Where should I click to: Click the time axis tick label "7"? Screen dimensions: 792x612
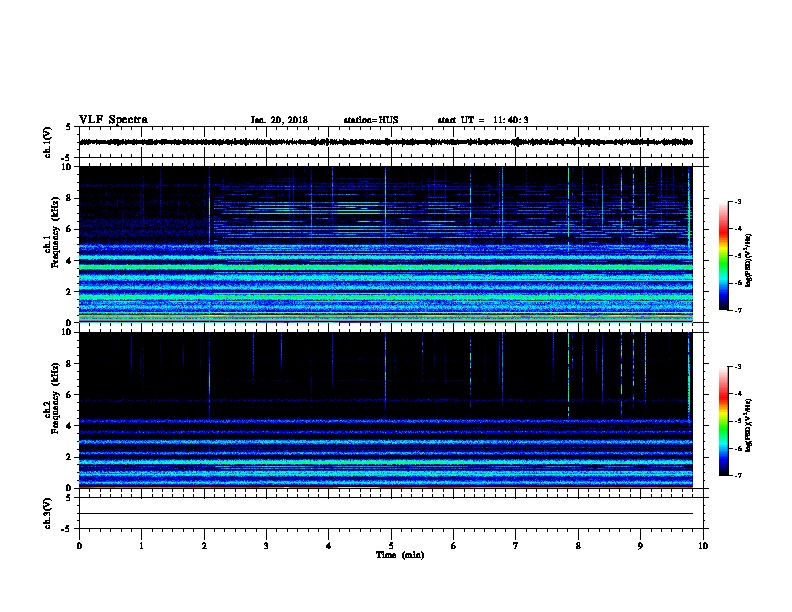pyautogui.click(x=516, y=546)
